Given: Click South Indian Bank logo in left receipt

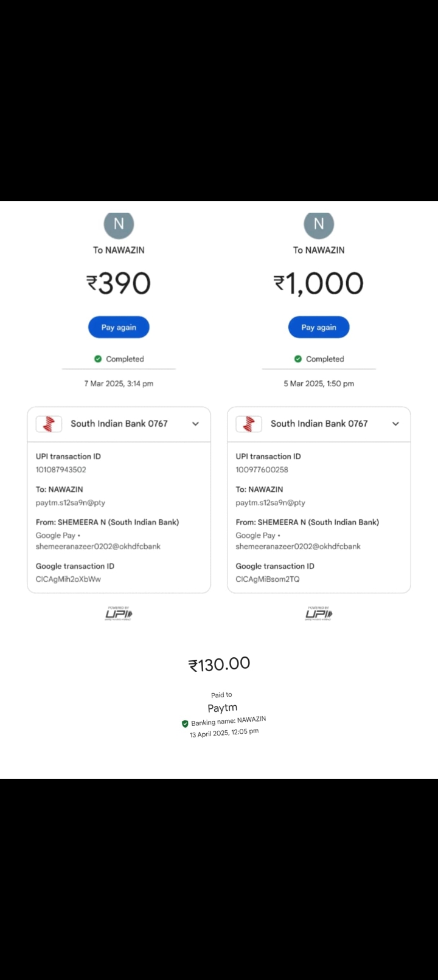Looking at the screenshot, I should [49, 424].
